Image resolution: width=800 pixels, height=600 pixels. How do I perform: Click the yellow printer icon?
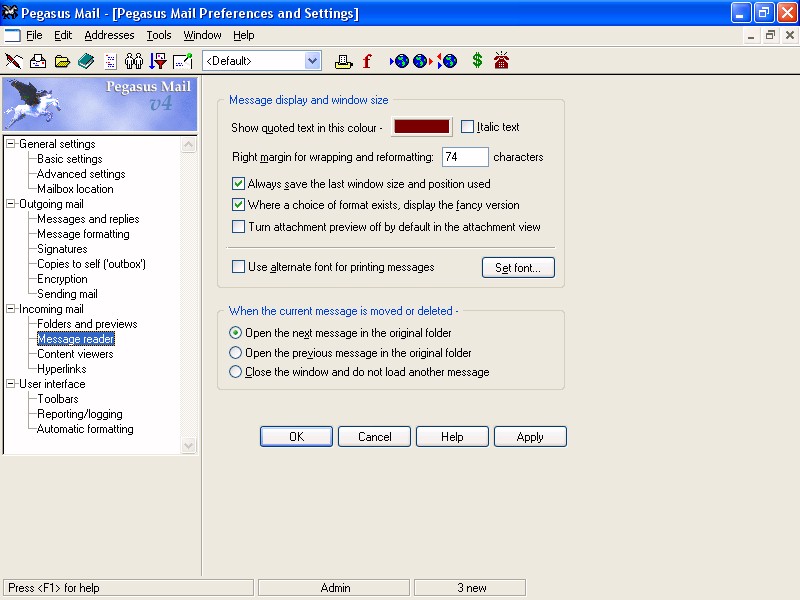pos(343,62)
